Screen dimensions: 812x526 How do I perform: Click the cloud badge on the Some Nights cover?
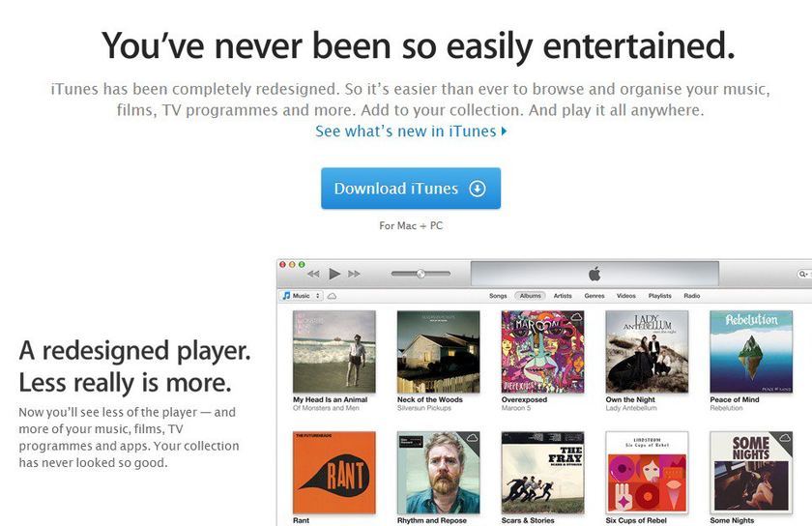pyautogui.click(x=785, y=438)
